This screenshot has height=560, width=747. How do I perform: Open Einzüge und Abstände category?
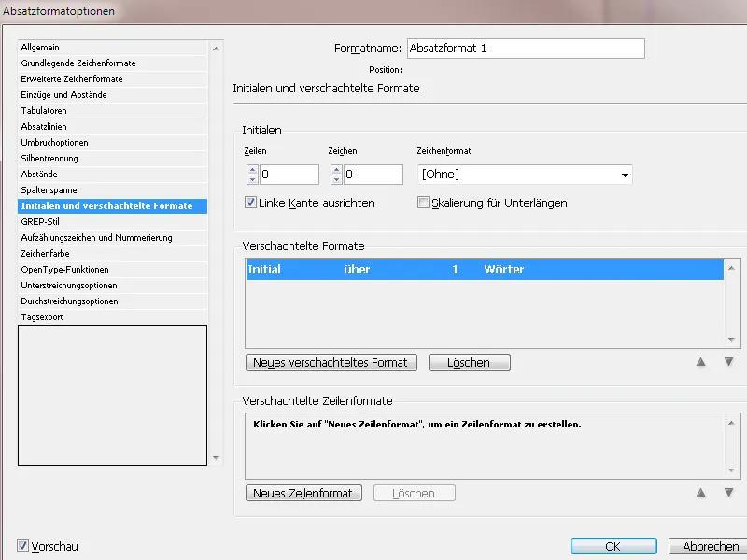click(x=113, y=95)
